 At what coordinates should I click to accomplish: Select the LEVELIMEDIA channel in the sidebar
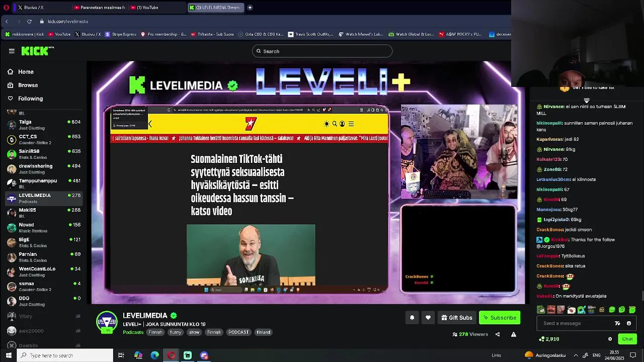click(x=44, y=198)
